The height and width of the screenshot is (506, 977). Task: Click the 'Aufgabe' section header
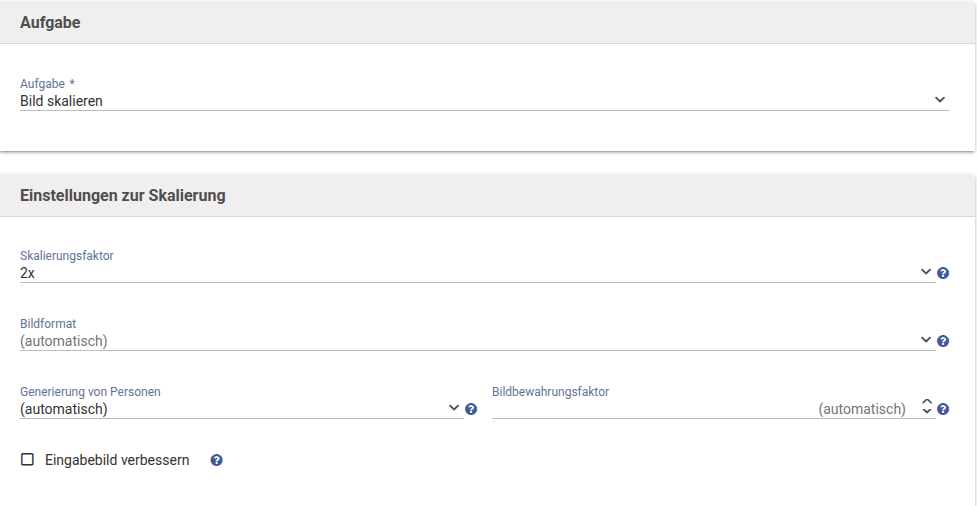coord(50,23)
